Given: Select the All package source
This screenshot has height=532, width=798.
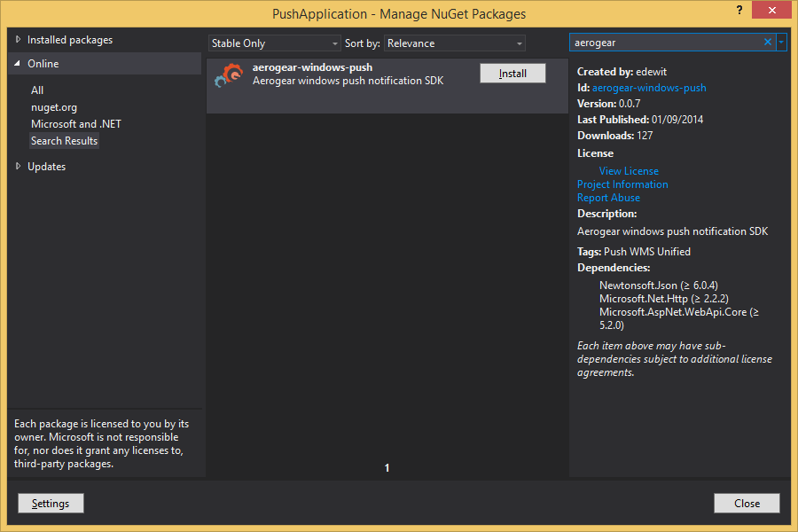Looking at the screenshot, I should click(x=39, y=90).
